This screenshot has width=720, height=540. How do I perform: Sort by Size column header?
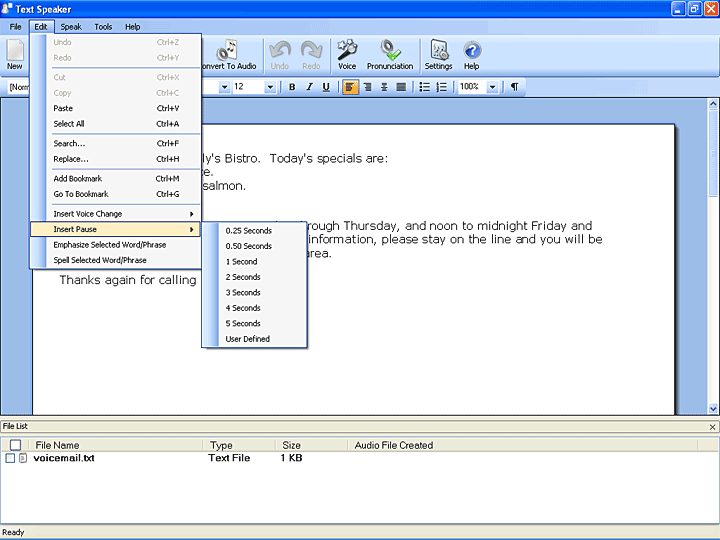(x=311, y=445)
